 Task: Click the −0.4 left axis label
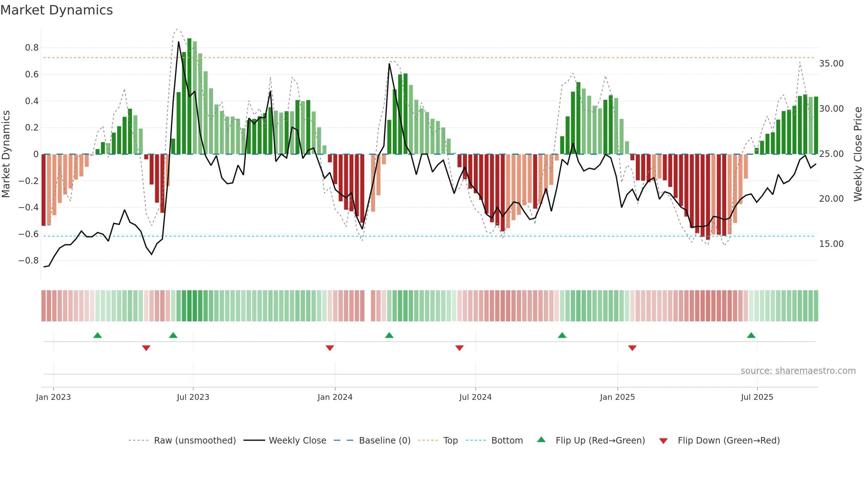28,207
